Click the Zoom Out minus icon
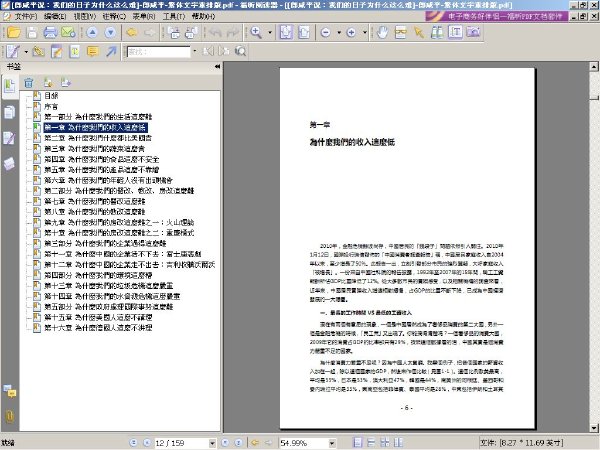This screenshot has height=450, width=600. pyautogui.click(x=326, y=33)
